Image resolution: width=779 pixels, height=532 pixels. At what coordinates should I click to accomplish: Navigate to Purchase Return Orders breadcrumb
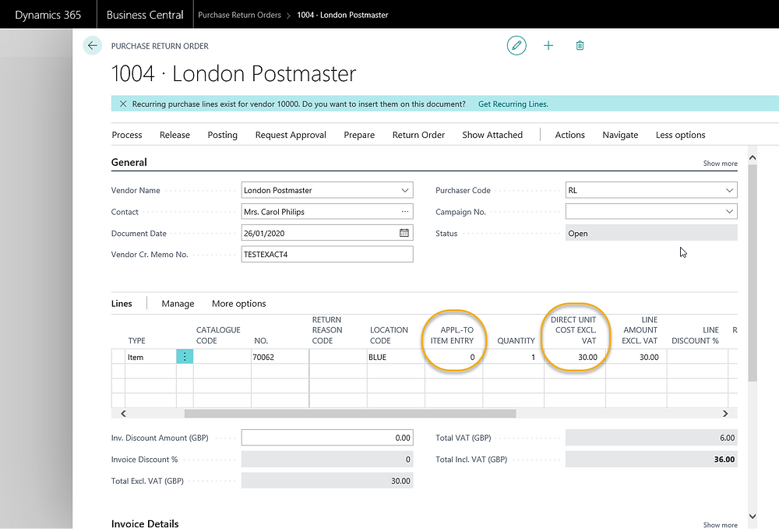pos(239,15)
